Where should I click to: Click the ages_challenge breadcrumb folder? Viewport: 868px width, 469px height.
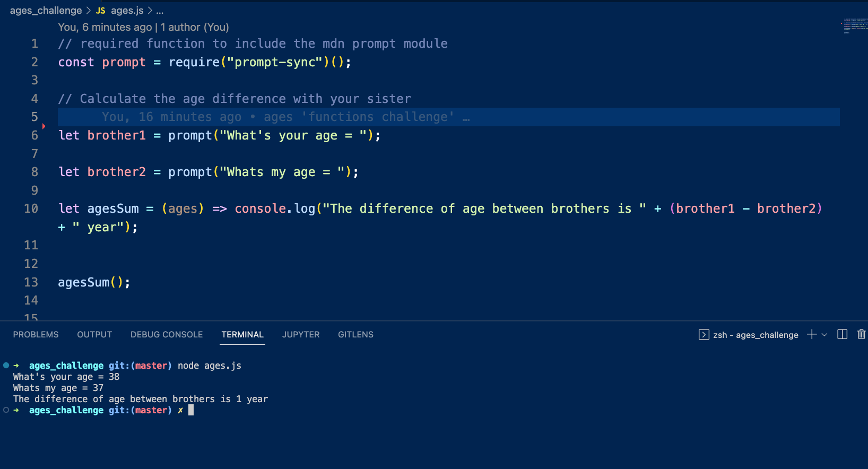[x=46, y=11]
